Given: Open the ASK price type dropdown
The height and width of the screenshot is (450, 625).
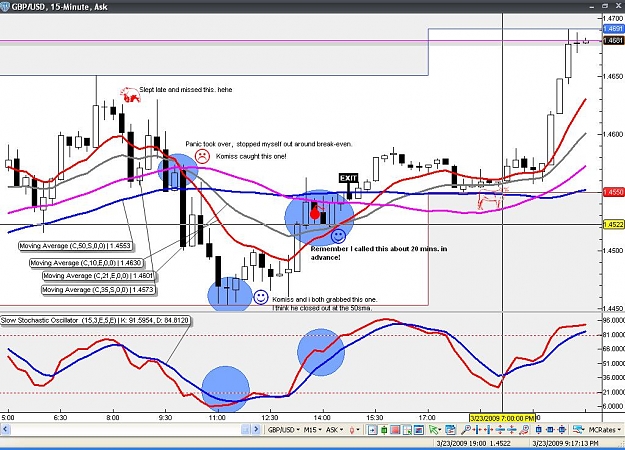Looking at the screenshot, I should click(335, 430).
